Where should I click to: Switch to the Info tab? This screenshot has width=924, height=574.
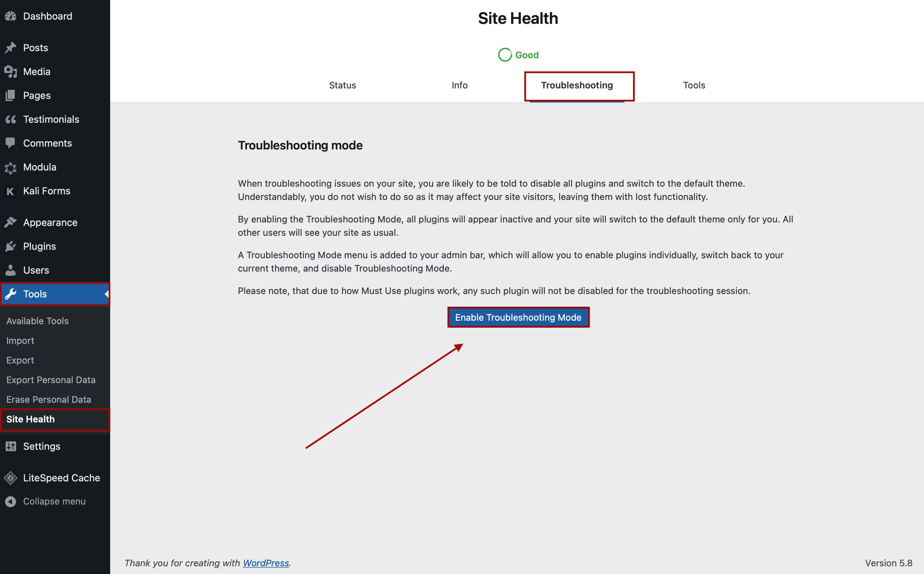(459, 84)
